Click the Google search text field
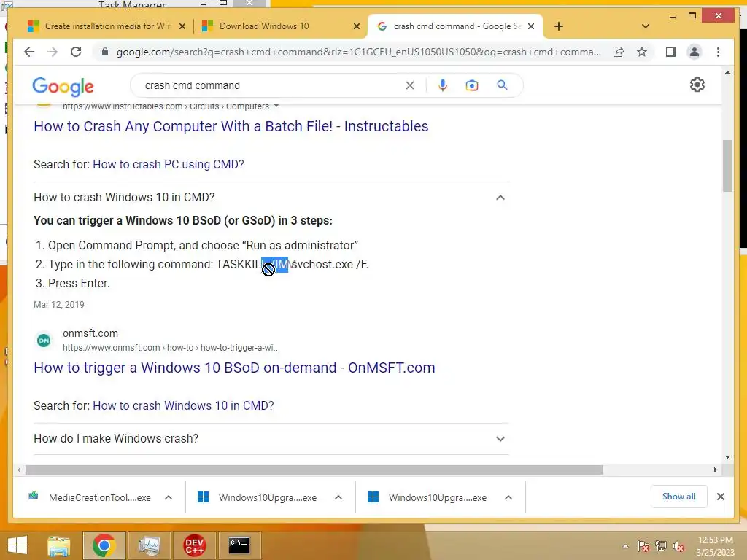747x560 pixels. (x=271, y=85)
